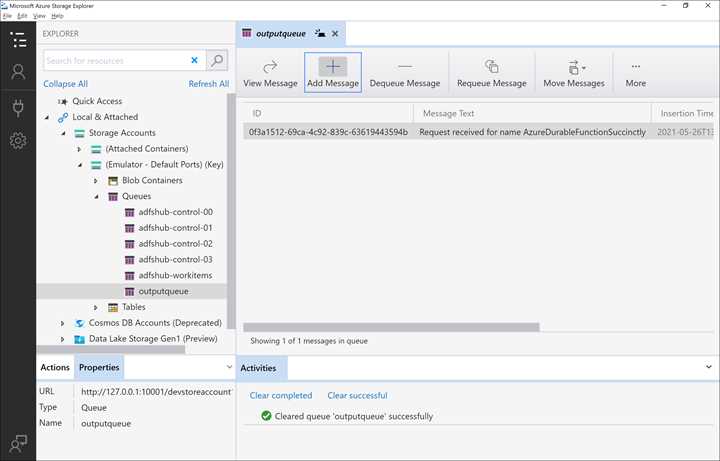The image size is (720, 461).
Task: Expand the (Attached Containers) node
Action: (x=79, y=149)
